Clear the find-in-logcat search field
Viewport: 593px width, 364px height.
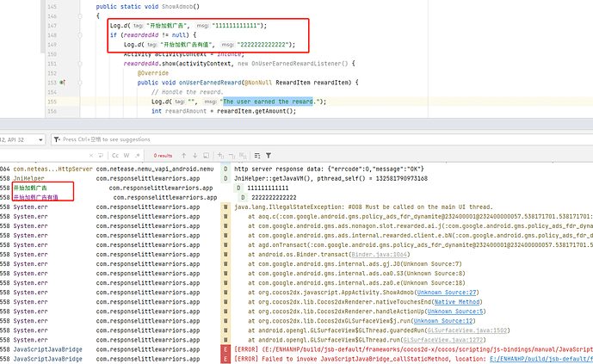(x=90, y=156)
